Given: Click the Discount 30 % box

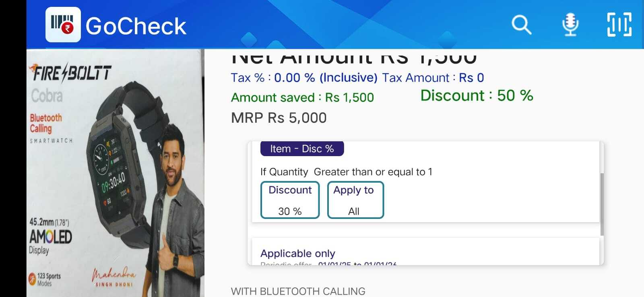Looking at the screenshot, I should click(x=290, y=200).
